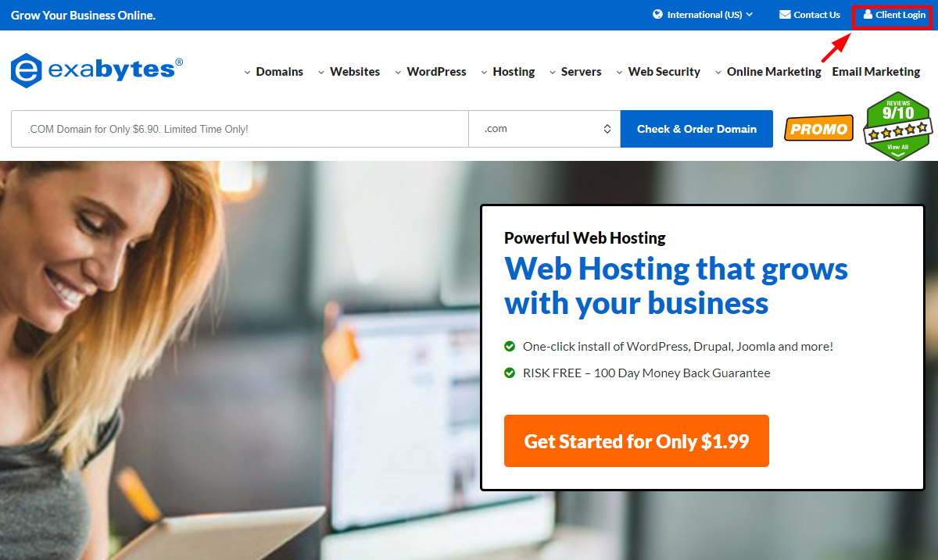Open the .com domain extension selector

544,129
